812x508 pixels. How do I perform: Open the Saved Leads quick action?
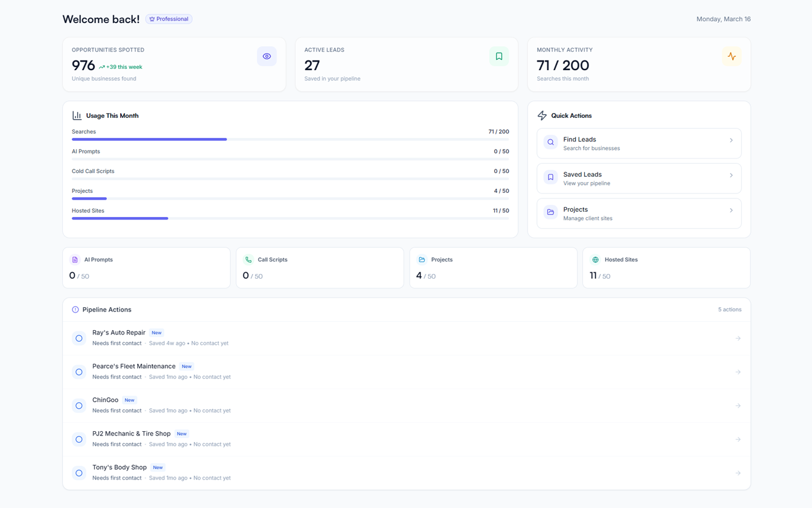pyautogui.click(x=639, y=178)
